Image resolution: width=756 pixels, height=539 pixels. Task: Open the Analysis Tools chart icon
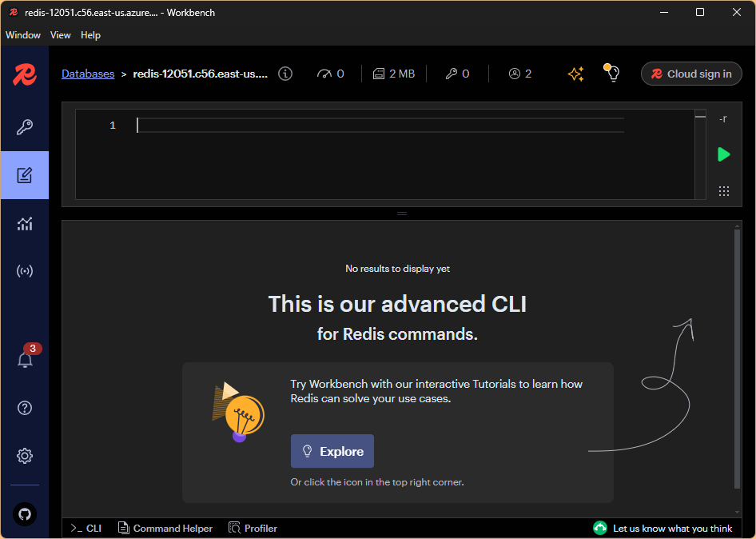coord(25,223)
